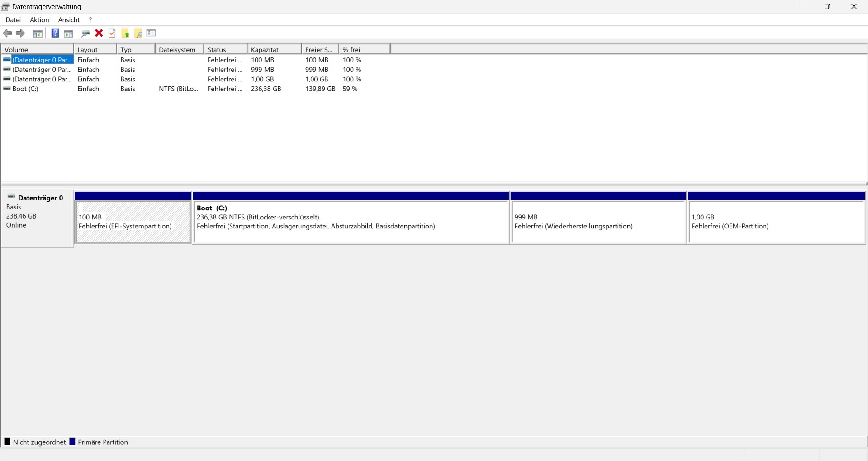Open the ? help menu
This screenshot has height=461, width=868.
90,20
